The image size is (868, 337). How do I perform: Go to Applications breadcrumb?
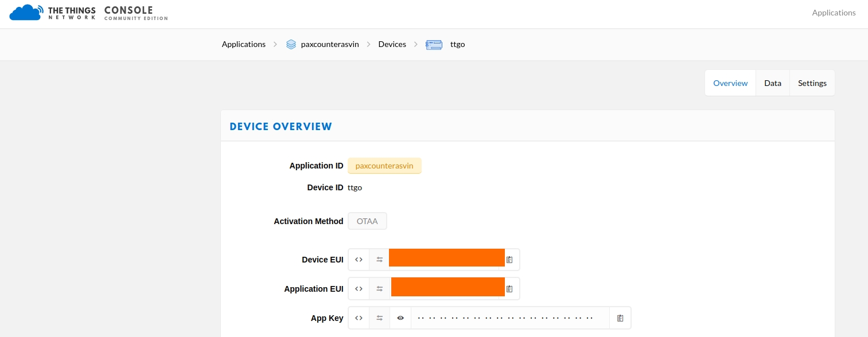click(x=244, y=44)
